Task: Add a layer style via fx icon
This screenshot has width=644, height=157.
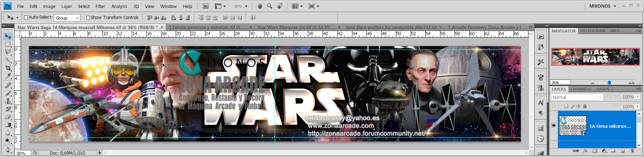Action: tap(585, 151)
